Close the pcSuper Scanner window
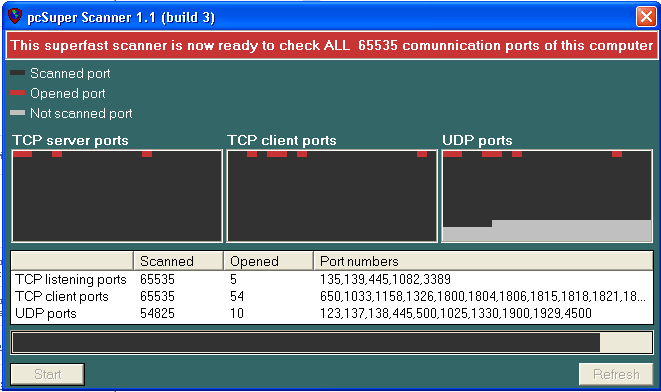Screen dimensions: 661x392 (x=646, y=17)
